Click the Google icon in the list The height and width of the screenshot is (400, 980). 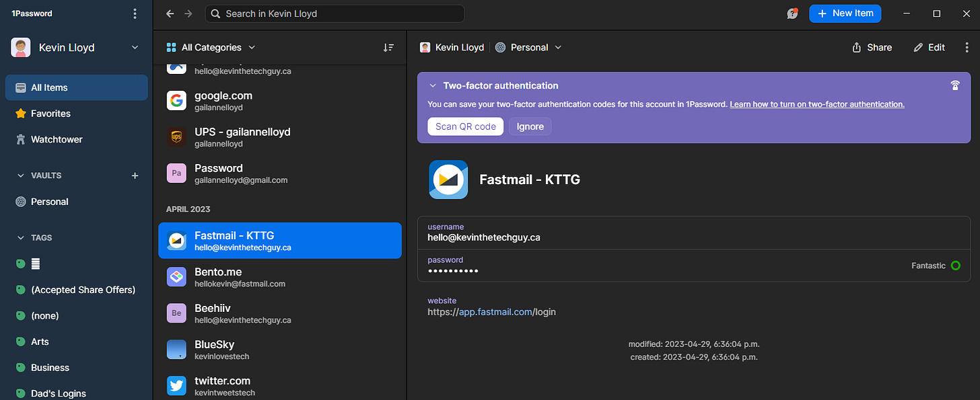click(x=176, y=101)
